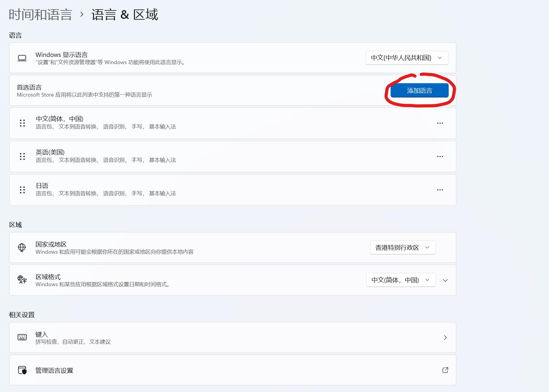Click the 添加语言 button

pyautogui.click(x=419, y=90)
